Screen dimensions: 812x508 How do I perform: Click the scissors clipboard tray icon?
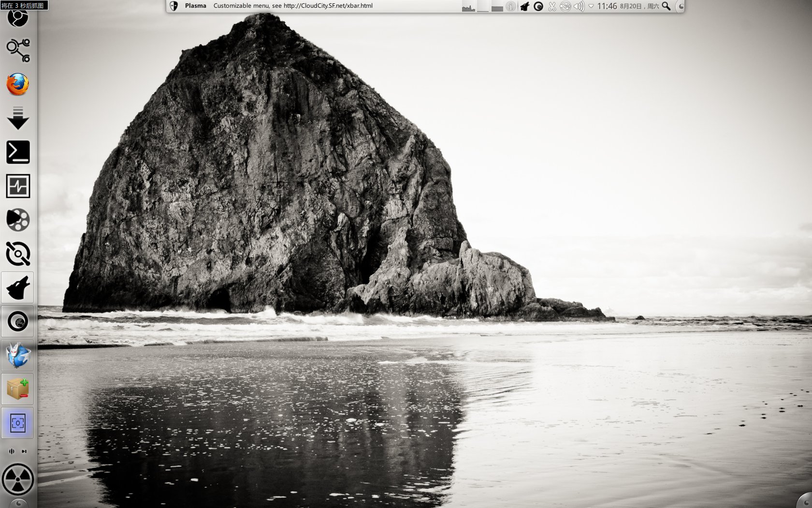552,6
